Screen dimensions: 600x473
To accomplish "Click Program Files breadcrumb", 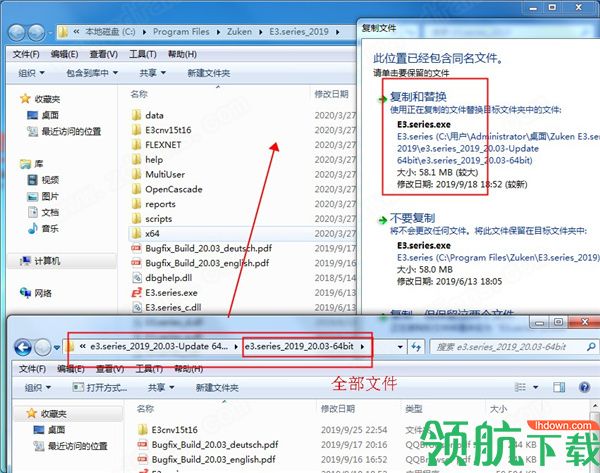I will click(x=181, y=32).
